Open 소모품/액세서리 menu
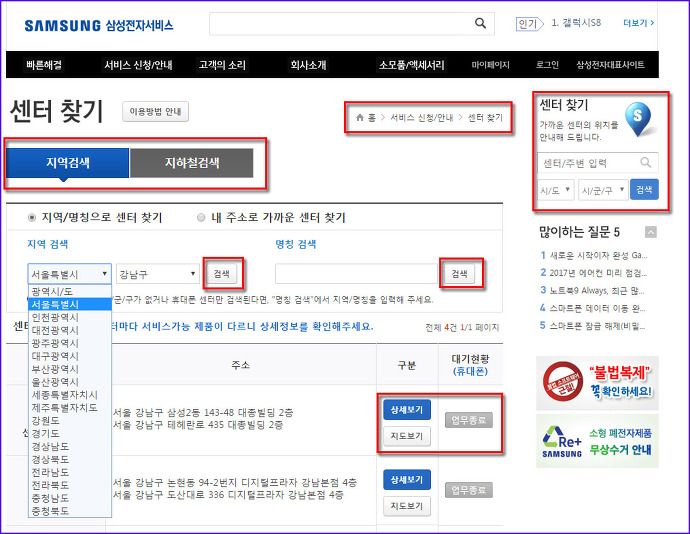The image size is (690, 534). pyautogui.click(x=412, y=65)
